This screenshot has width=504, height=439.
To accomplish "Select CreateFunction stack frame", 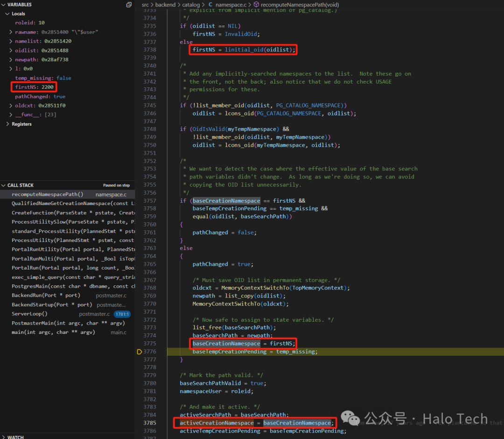I will click(68, 212).
